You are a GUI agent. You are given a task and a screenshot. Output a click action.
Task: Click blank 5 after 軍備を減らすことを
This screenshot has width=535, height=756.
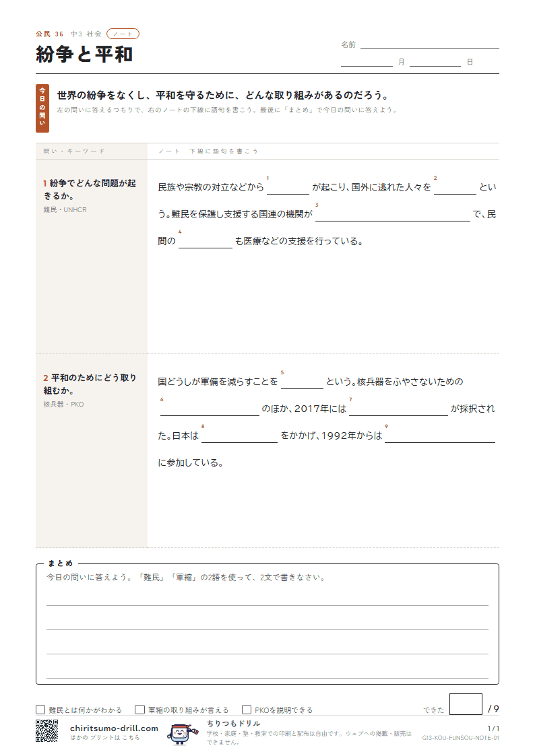(x=302, y=382)
